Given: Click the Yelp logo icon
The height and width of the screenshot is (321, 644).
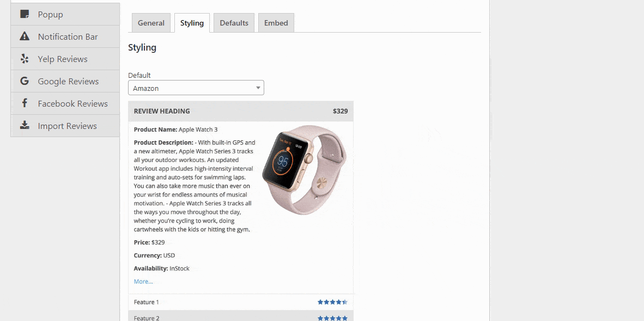Looking at the screenshot, I should click(x=25, y=59).
